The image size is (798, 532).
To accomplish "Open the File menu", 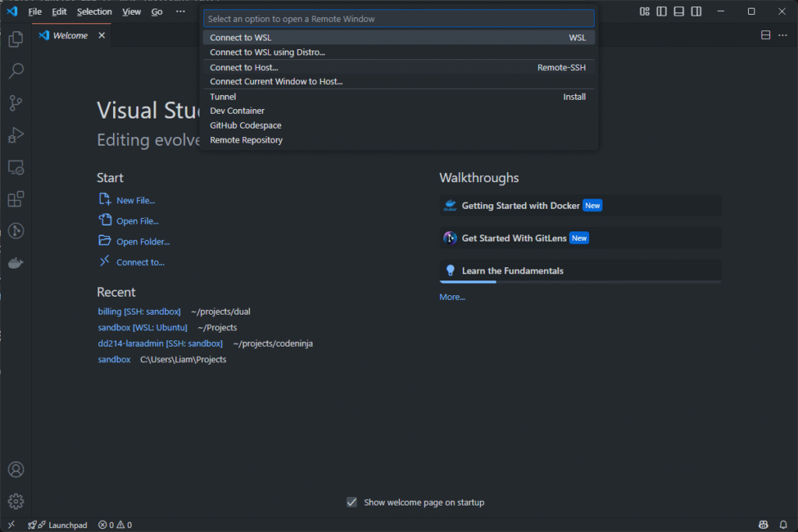I will tap(35, 11).
